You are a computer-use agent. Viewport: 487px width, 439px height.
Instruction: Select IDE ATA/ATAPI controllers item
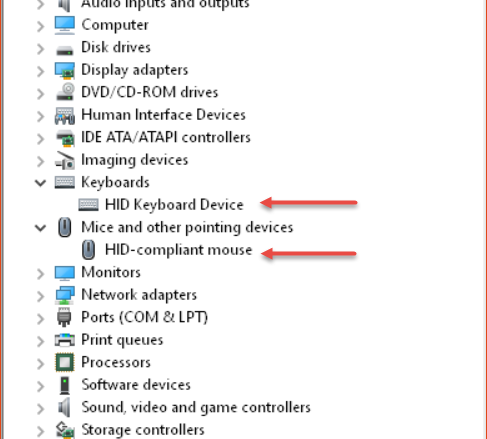point(166,137)
